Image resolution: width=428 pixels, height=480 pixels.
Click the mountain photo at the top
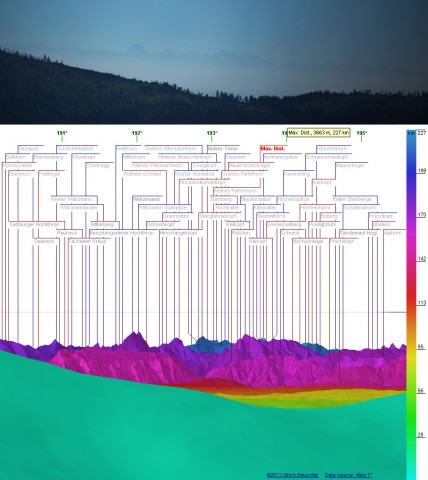[214, 62]
